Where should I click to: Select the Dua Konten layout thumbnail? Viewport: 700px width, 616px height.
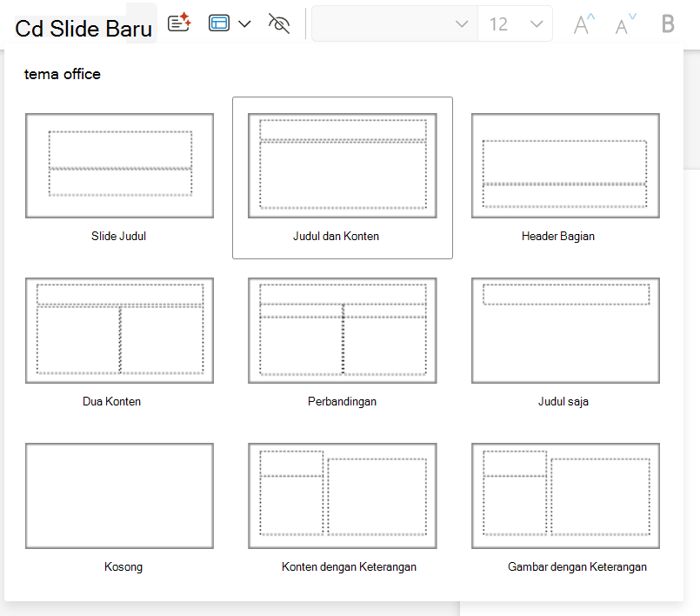coord(120,331)
